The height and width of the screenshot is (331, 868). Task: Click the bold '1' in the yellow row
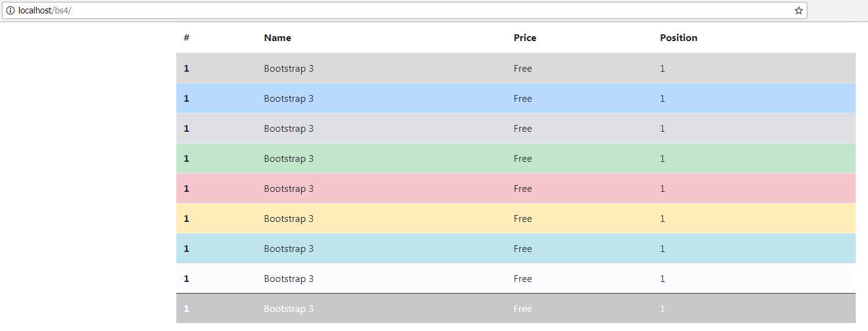[x=186, y=219]
